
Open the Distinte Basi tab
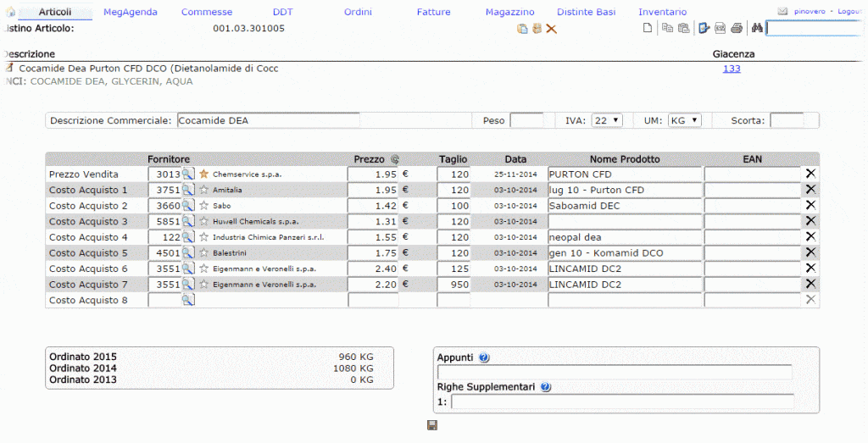tap(587, 12)
